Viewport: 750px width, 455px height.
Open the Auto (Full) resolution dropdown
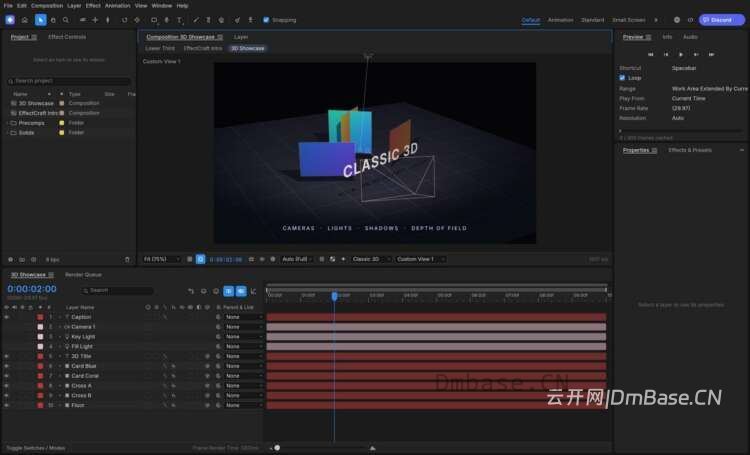click(x=297, y=259)
